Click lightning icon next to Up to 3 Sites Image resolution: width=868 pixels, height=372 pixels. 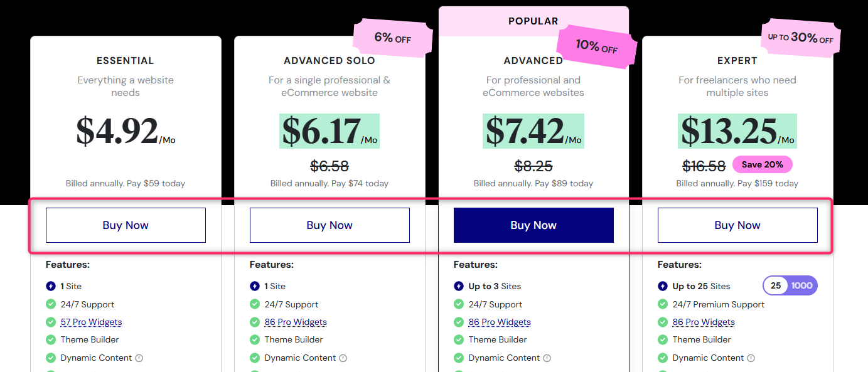tap(459, 286)
